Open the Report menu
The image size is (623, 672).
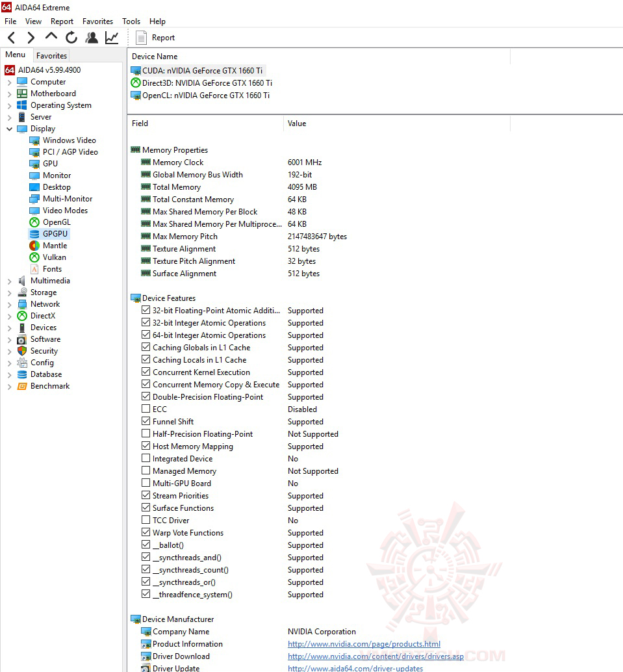coord(62,21)
